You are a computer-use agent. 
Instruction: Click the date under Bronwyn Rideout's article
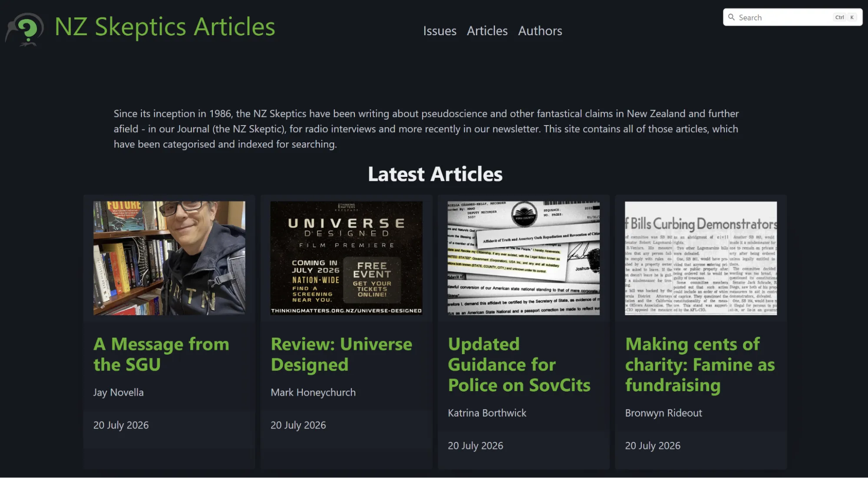pyautogui.click(x=653, y=446)
